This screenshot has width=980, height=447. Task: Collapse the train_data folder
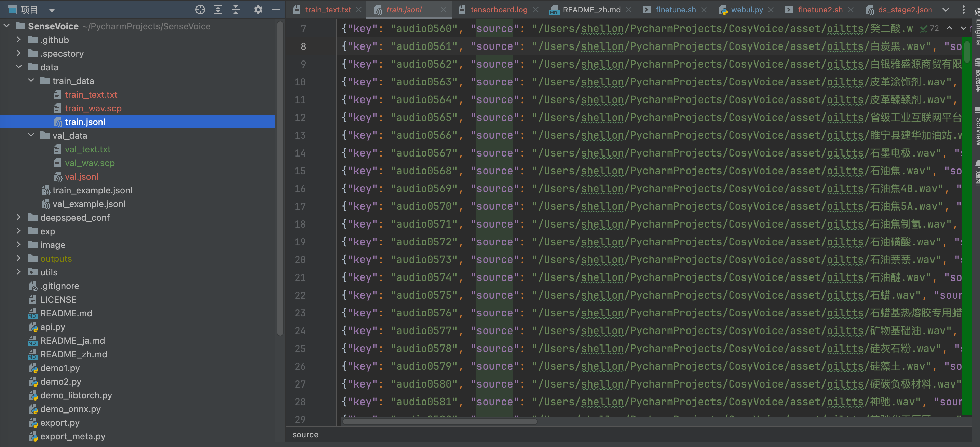tap(31, 81)
